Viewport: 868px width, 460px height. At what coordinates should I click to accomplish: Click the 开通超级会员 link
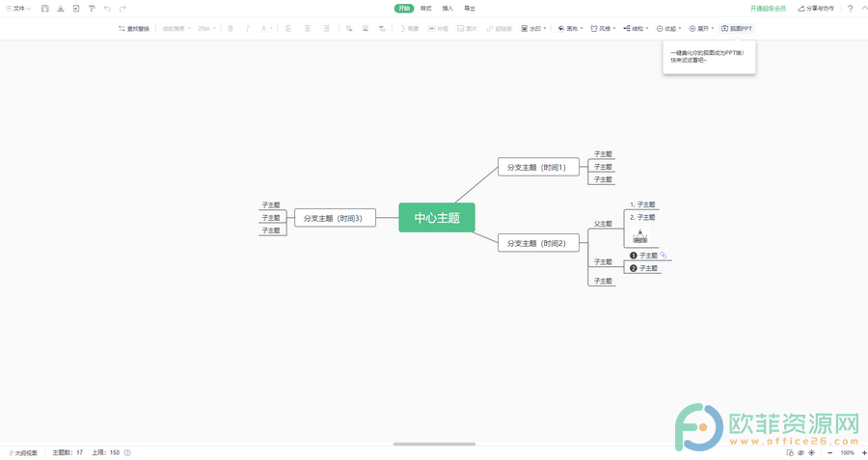point(768,9)
